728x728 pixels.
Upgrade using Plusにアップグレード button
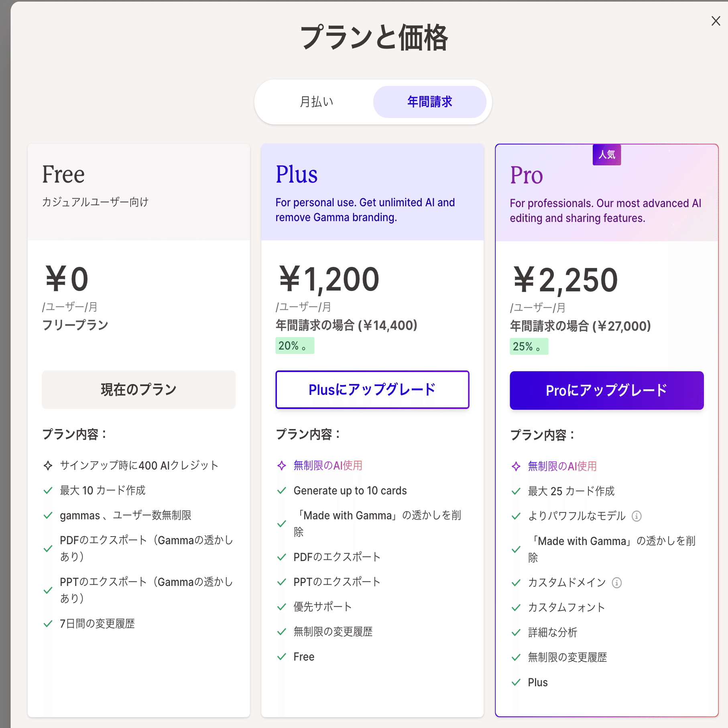pos(372,390)
